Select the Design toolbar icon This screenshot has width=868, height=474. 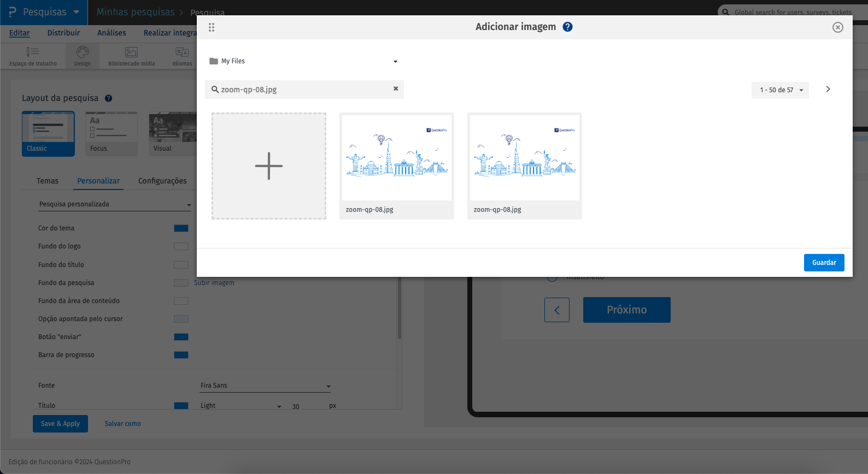[x=83, y=56]
